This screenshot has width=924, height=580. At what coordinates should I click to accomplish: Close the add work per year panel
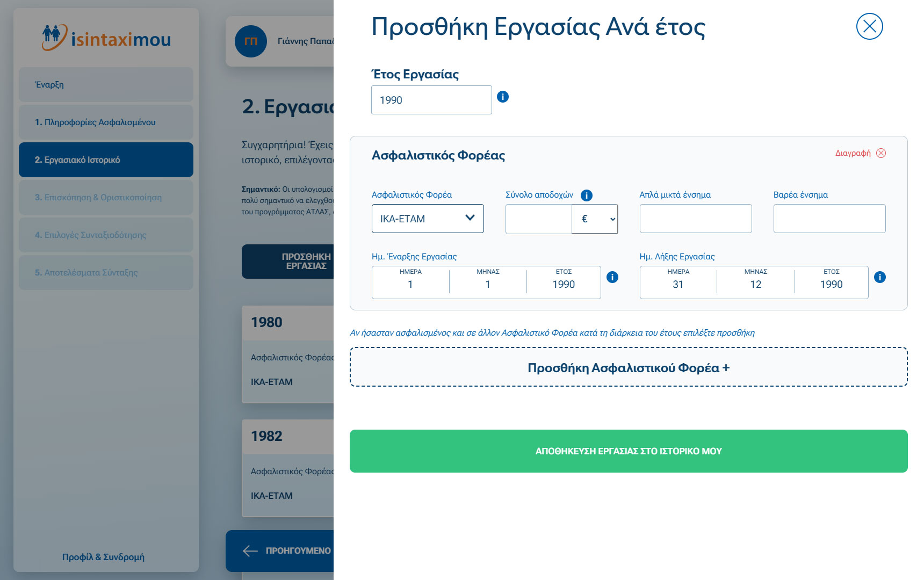869,26
